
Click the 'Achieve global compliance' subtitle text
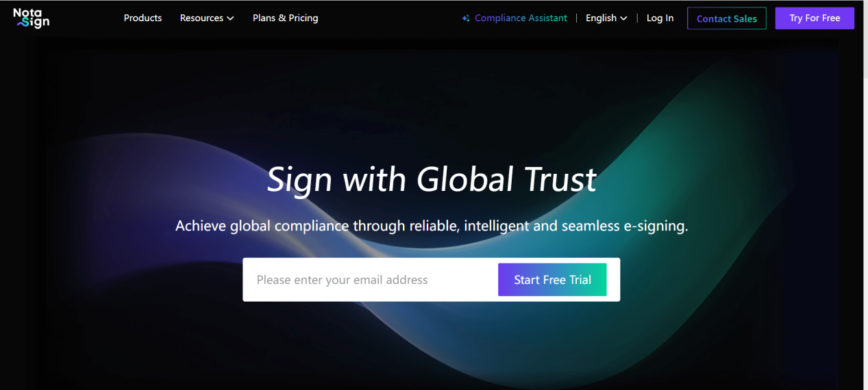[x=432, y=226]
